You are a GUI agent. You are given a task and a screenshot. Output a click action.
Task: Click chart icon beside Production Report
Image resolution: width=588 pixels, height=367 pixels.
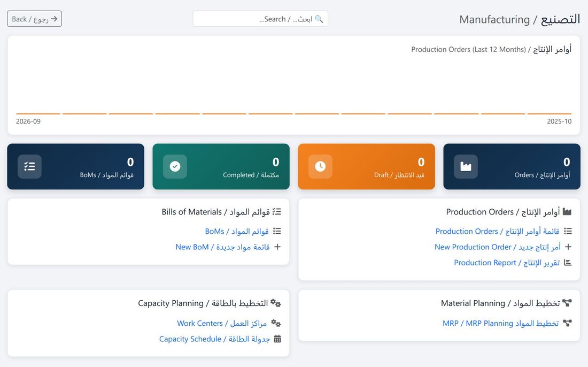point(568,263)
